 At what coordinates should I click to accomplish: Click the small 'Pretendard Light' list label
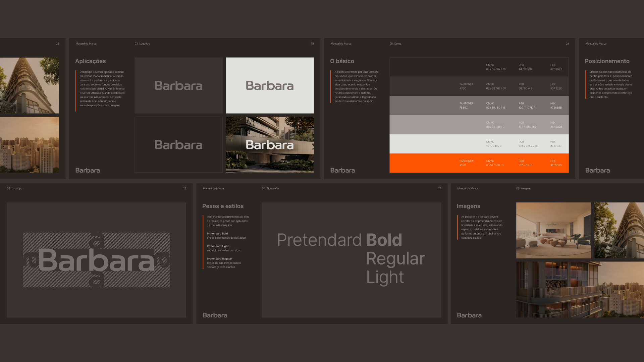point(218,246)
